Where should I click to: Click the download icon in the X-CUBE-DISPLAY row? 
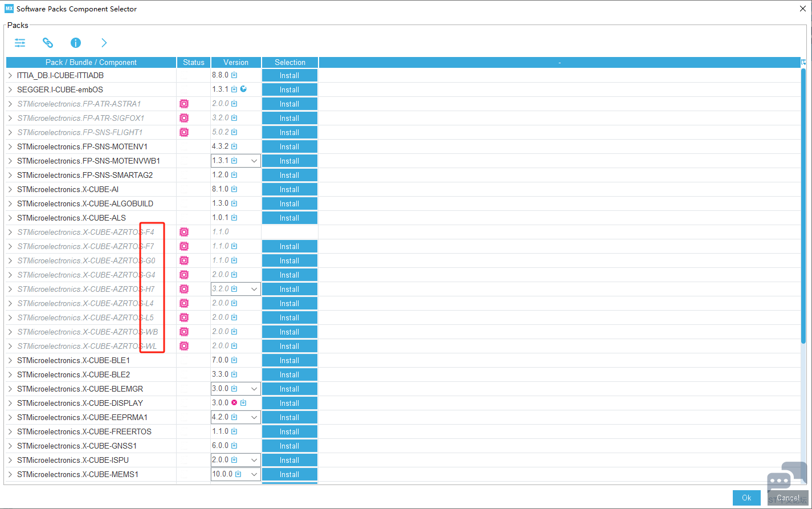coord(243,403)
